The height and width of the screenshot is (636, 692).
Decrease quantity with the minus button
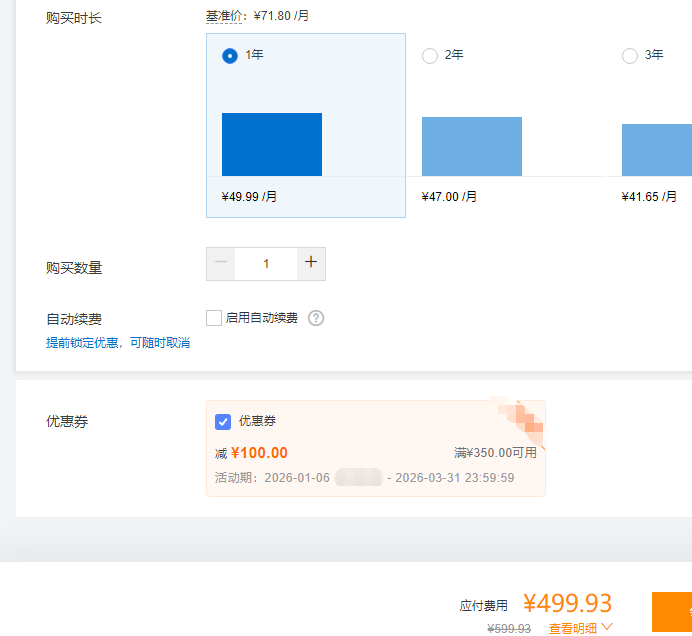[221, 263]
